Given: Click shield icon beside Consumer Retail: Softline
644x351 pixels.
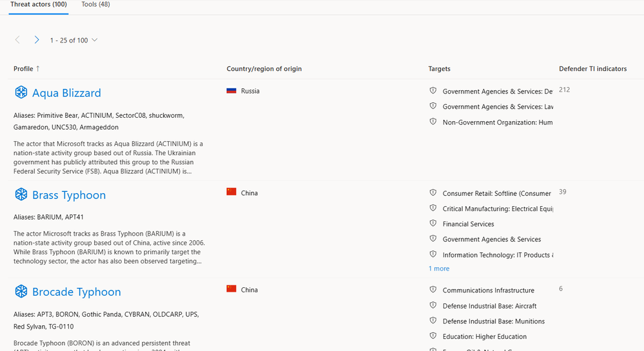Looking at the screenshot, I should click(x=433, y=193).
